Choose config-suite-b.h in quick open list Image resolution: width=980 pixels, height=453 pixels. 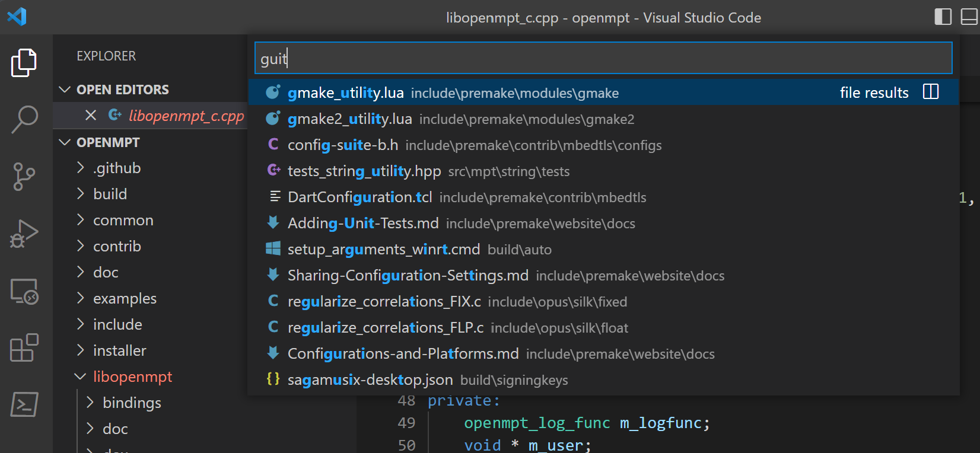coord(342,145)
